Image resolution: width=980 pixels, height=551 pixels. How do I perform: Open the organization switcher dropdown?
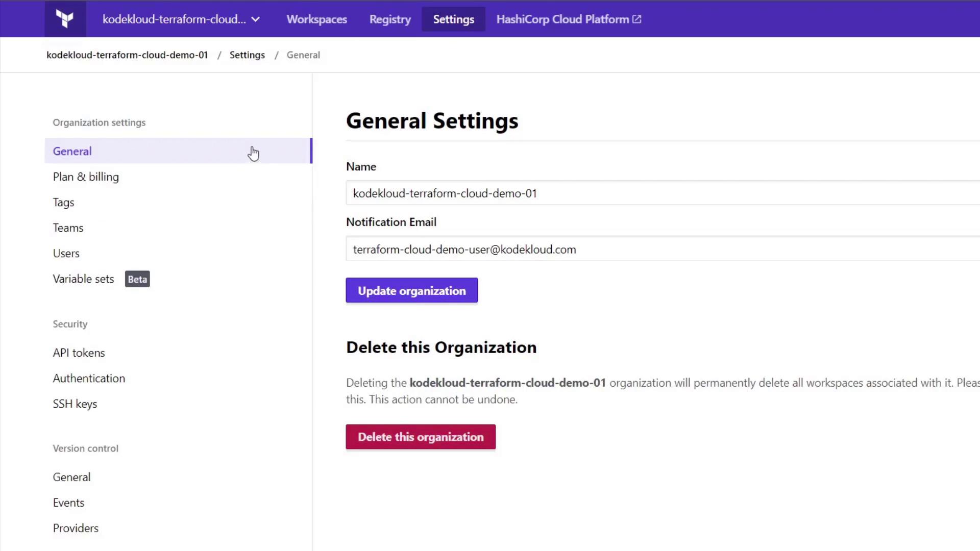click(181, 19)
